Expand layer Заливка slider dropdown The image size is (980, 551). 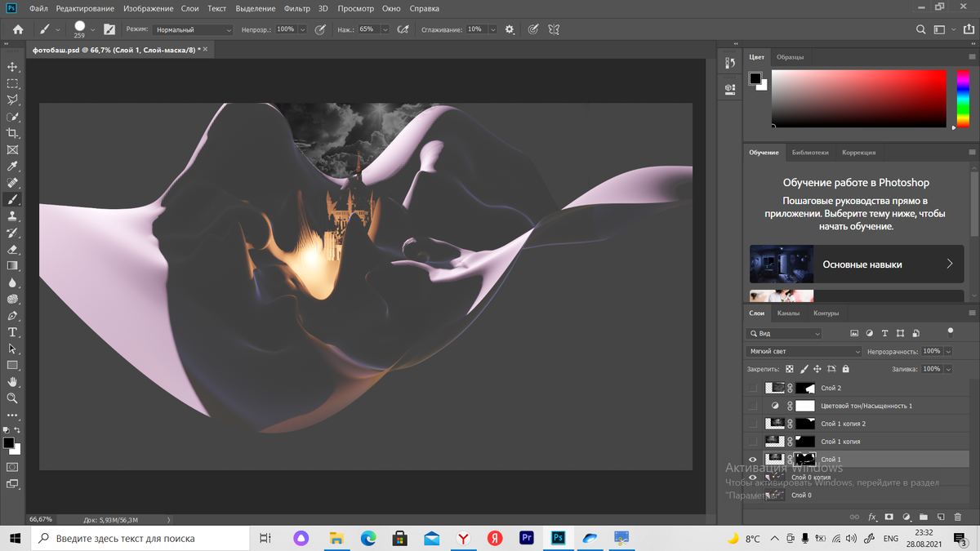(x=947, y=369)
